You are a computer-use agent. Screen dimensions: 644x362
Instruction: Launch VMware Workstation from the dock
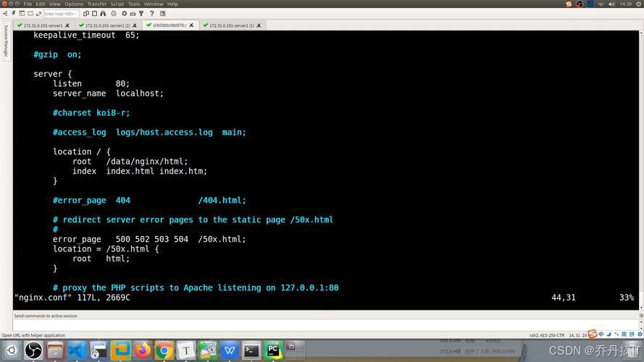[x=120, y=350]
